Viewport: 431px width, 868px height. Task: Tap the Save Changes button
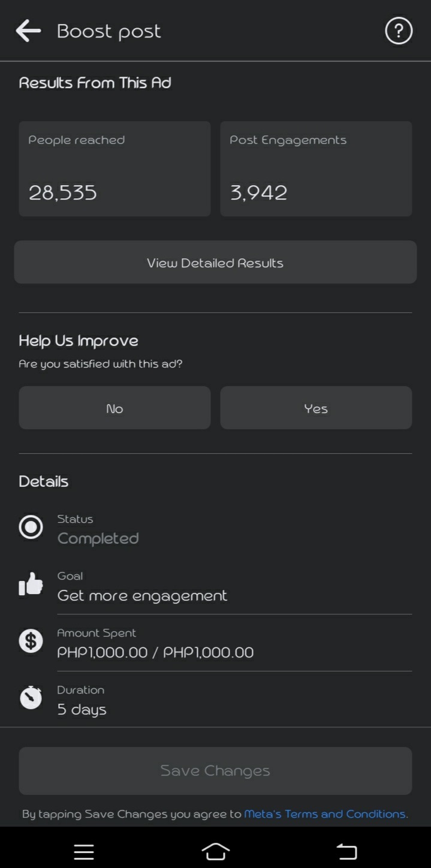click(215, 771)
